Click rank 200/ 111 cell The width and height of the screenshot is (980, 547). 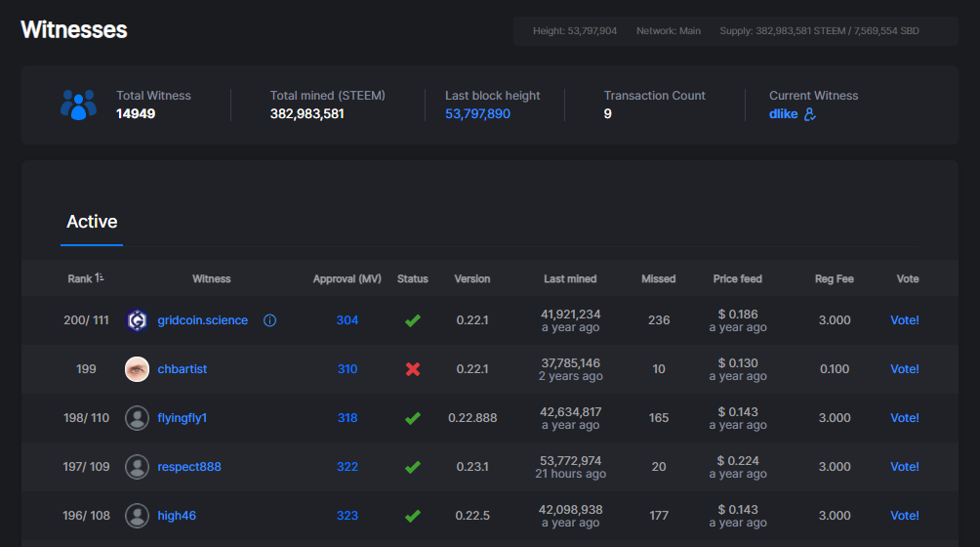pyautogui.click(x=86, y=320)
